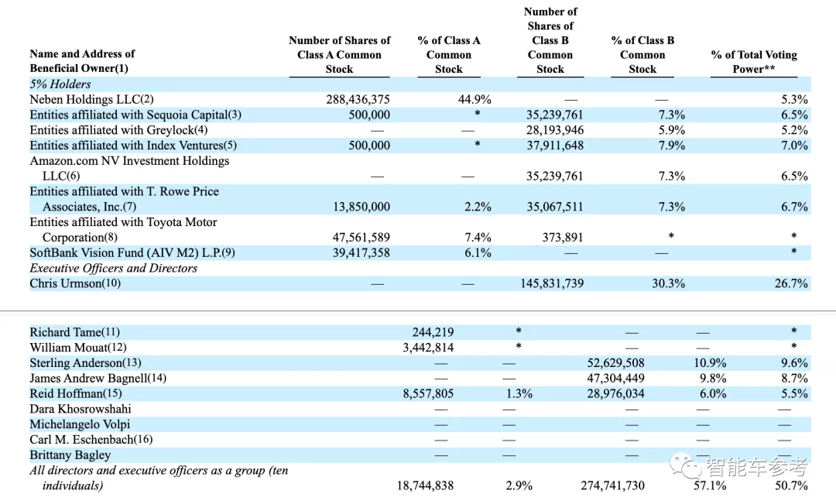The image size is (836, 504).
Task: Click the 'Name and Address of Beneficial Owner(1)' header
Action: tap(82, 61)
